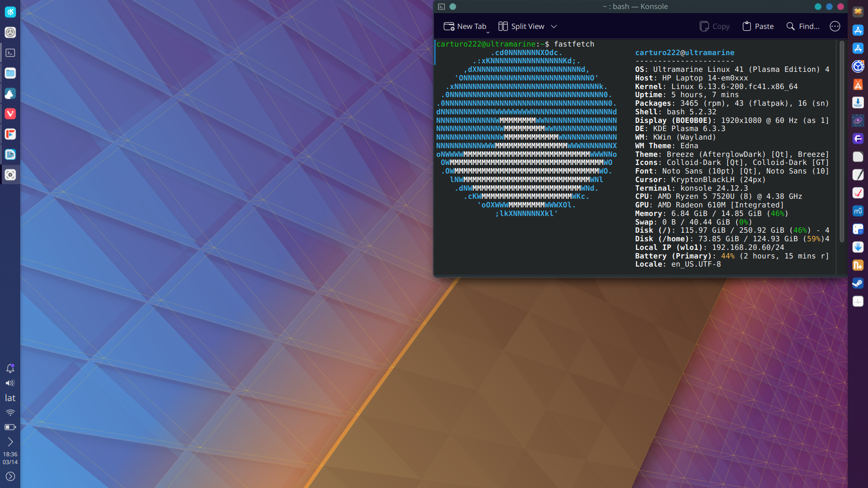Expand the Split View dropdown chevron
The height and width of the screenshot is (488, 868).
point(554,27)
